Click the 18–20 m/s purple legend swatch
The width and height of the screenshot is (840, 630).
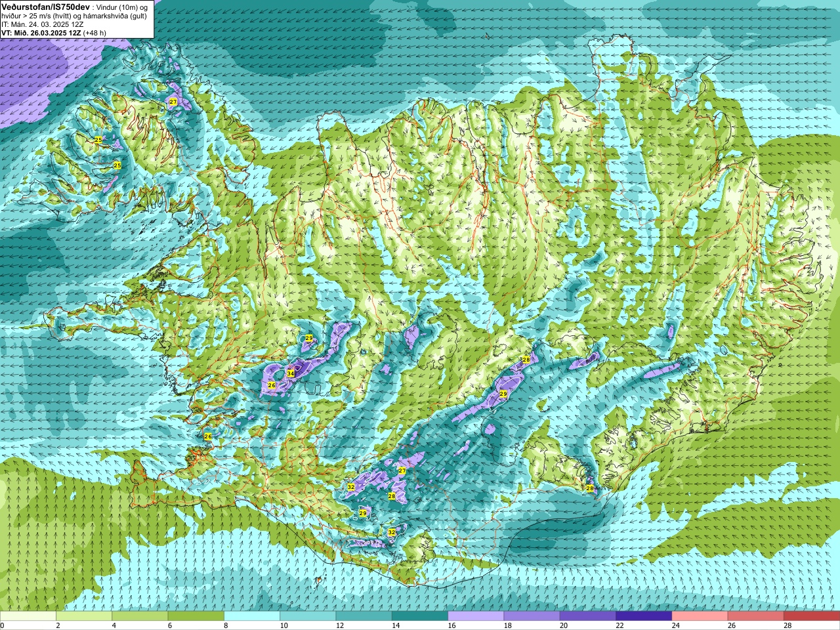tap(532, 616)
